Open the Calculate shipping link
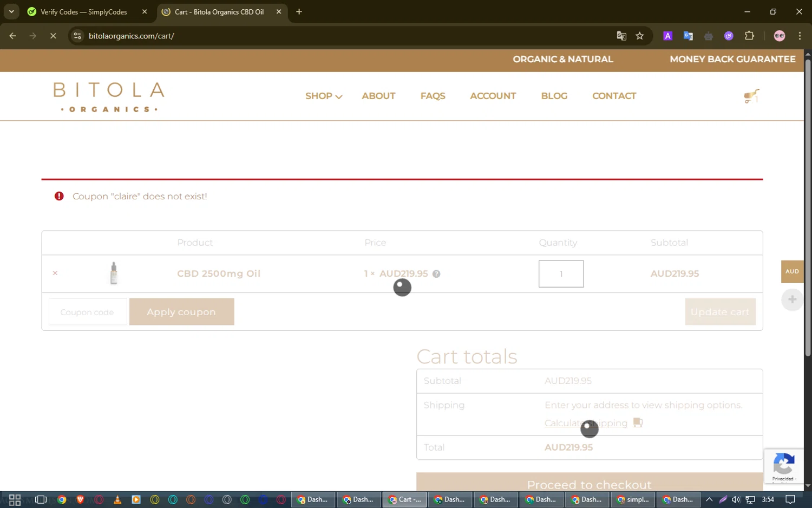 [586, 423]
